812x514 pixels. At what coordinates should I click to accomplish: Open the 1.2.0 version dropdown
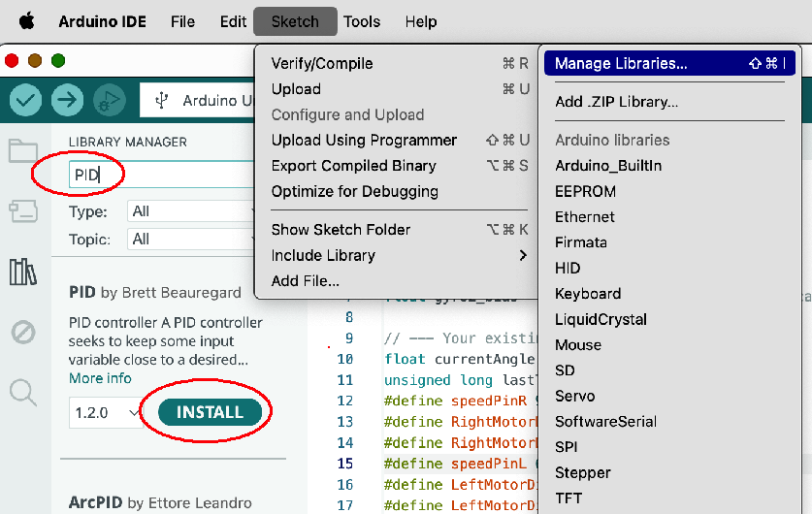tap(106, 412)
